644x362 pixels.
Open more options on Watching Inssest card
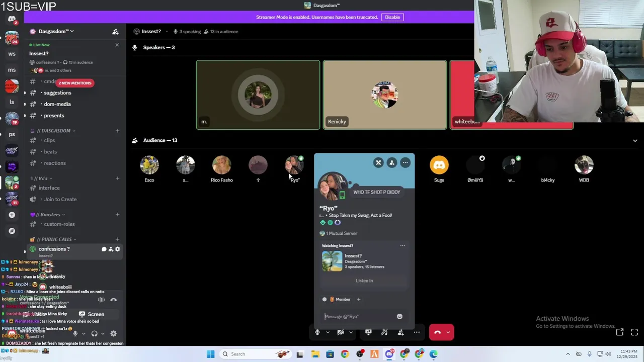pos(403,246)
